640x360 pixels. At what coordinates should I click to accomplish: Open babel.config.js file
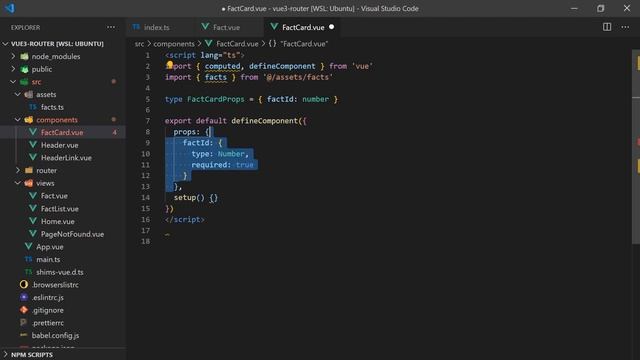[55, 335]
